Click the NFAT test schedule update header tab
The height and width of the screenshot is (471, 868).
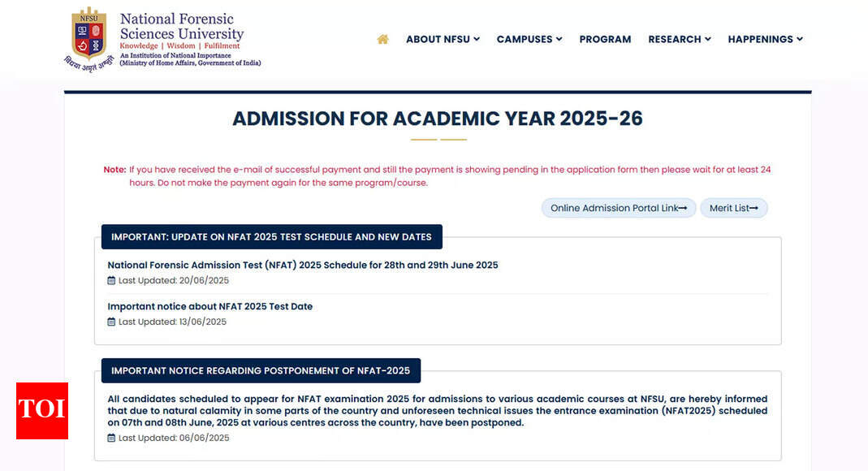click(x=271, y=237)
